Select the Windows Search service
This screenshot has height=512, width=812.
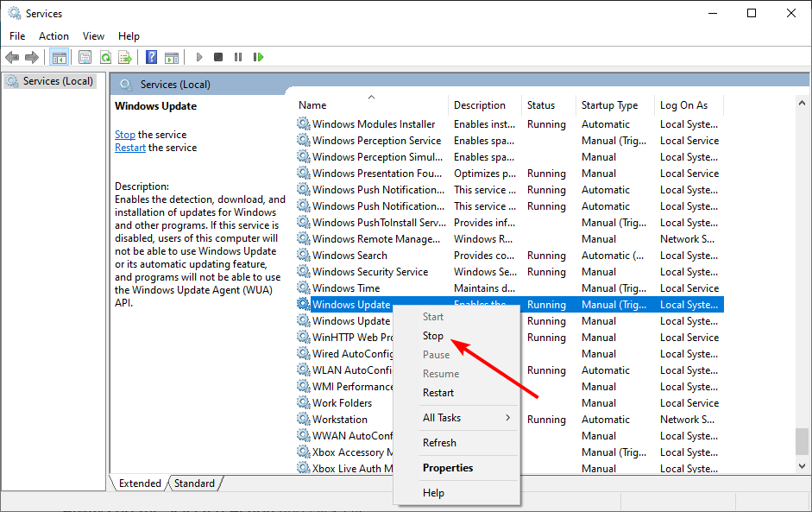point(349,255)
